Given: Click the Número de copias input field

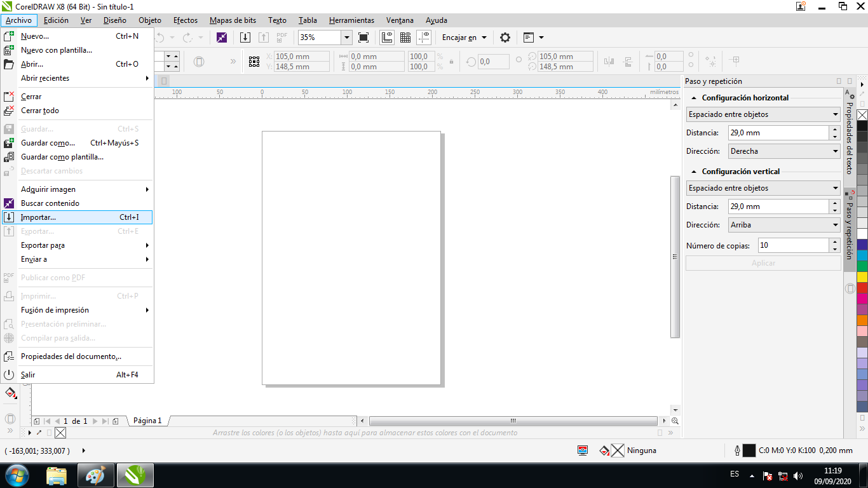Looking at the screenshot, I should pos(792,245).
